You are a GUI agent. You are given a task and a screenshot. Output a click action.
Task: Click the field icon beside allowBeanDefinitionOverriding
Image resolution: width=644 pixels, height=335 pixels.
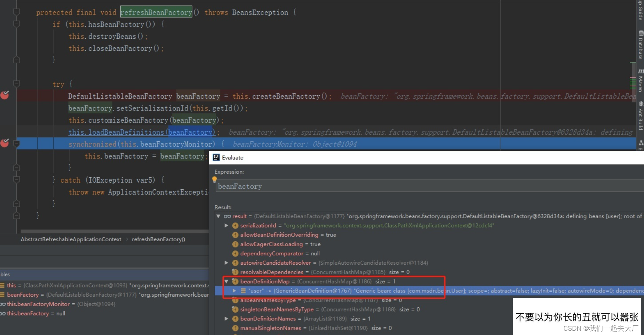pos(235,235)
